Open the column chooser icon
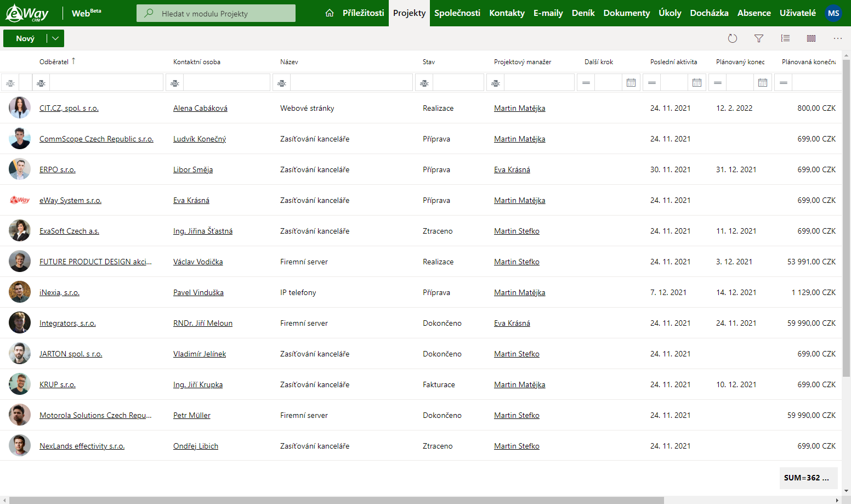 [812, 38]
